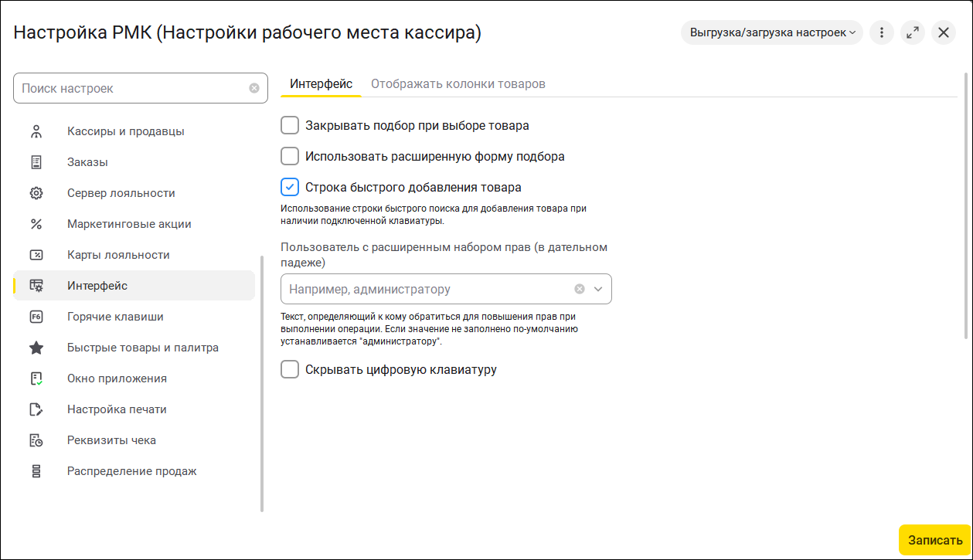Open the Окно приложения section
The image size is (973, 560).
(x=134, y=378)
